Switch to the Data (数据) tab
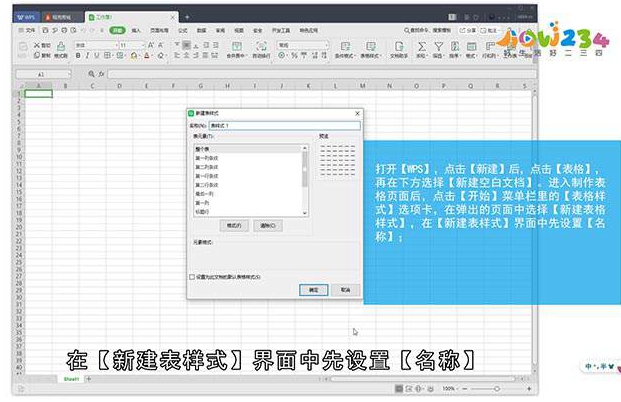Viewport: 621px width, 402px height. (202, 30)
